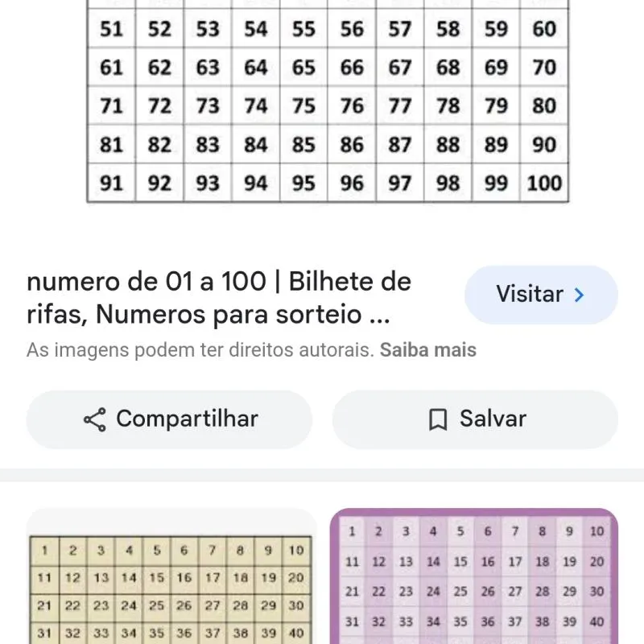Viewport: 644px width, 644px height.
Task: Click number 51 in the grid
Action: (110, 29)
